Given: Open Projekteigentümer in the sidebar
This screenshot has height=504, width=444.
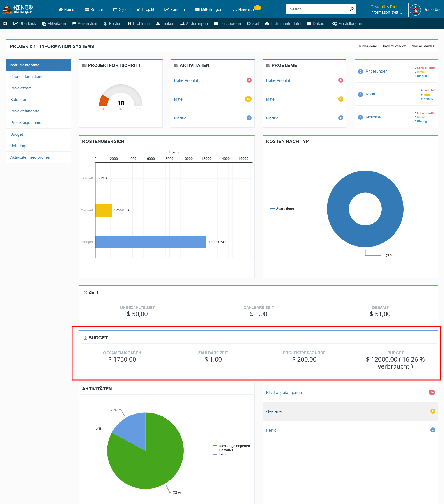Looking at the screenshot, I should [x=38, y=123].
